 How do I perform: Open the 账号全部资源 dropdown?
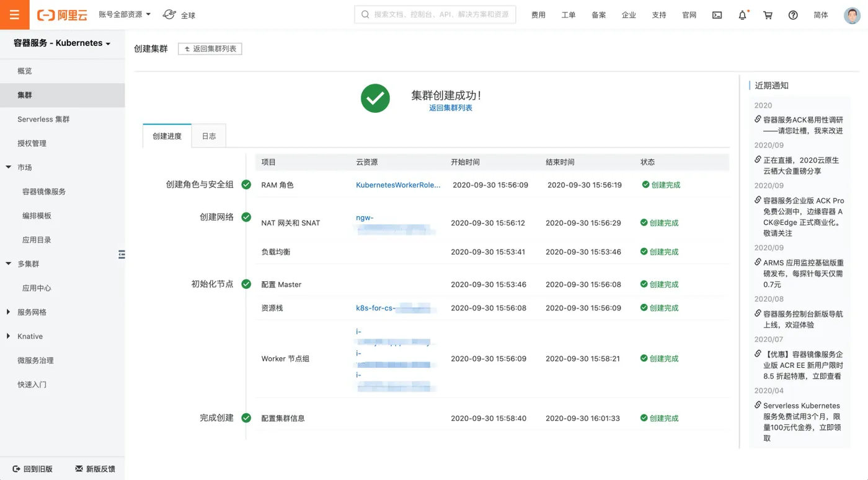[x=125, y=14]
